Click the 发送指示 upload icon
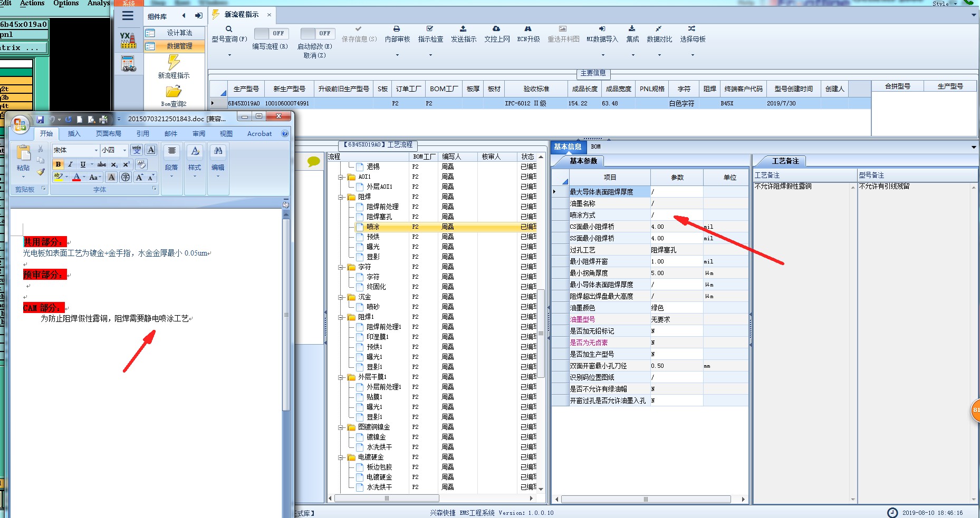 click(x=463, y=29)
